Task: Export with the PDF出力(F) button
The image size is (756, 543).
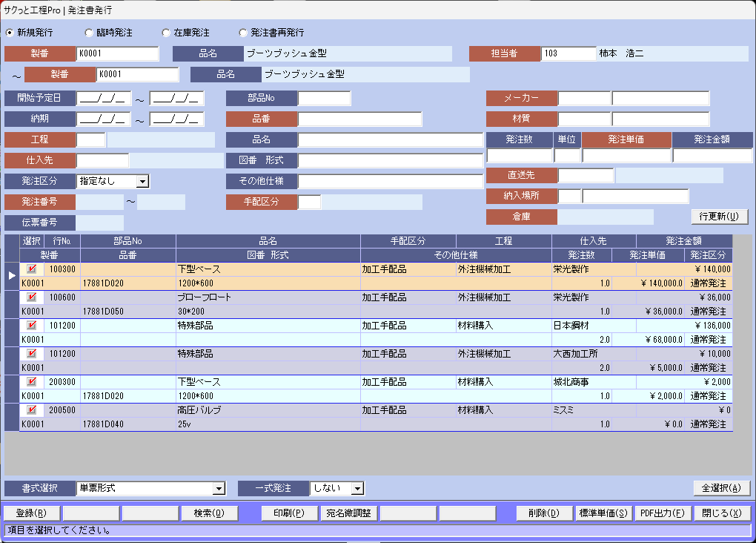Action: pyautogui.click(x=663, y=513)
